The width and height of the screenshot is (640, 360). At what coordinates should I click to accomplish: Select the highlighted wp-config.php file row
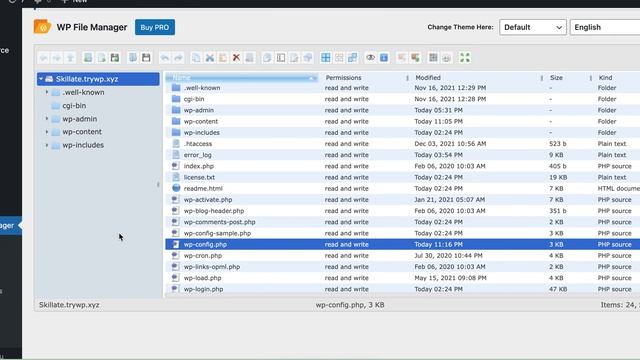click(402, 244)
